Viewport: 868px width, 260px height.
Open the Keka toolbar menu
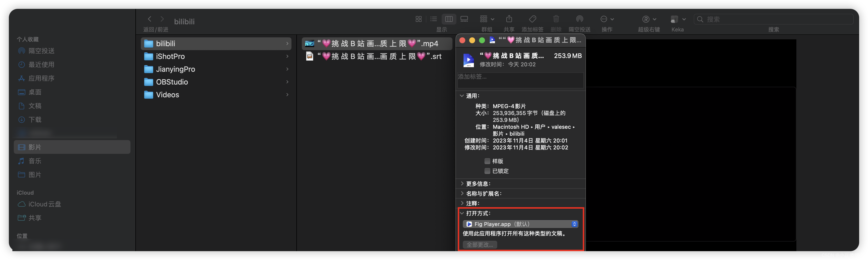[678, 19]
